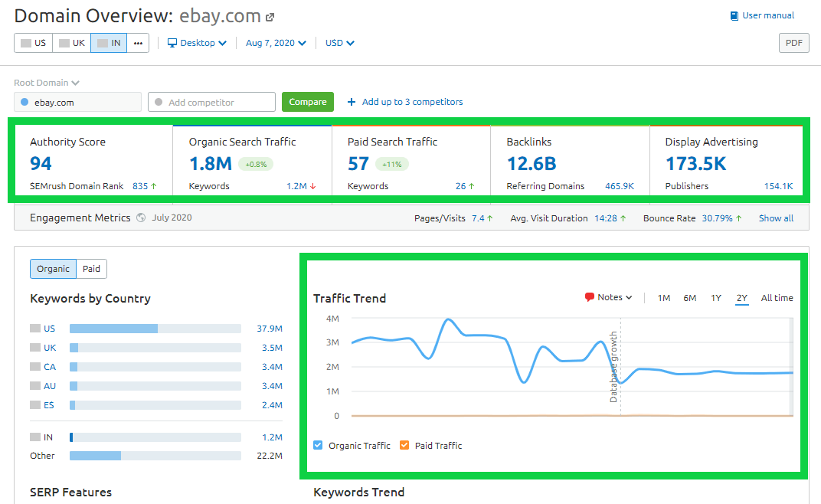Click the plus icon for adding competitors
The height and width of the screenshot is (504, 821).
click(352, 102)
